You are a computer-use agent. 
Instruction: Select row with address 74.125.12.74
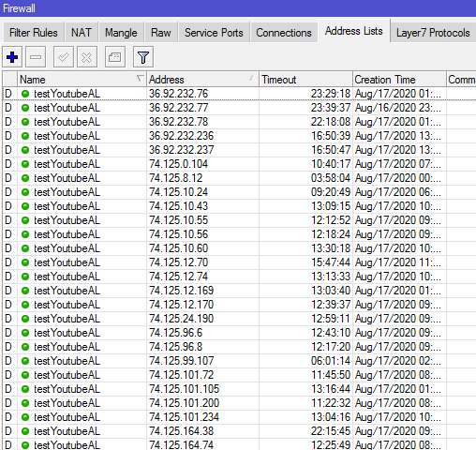[239, 277]
